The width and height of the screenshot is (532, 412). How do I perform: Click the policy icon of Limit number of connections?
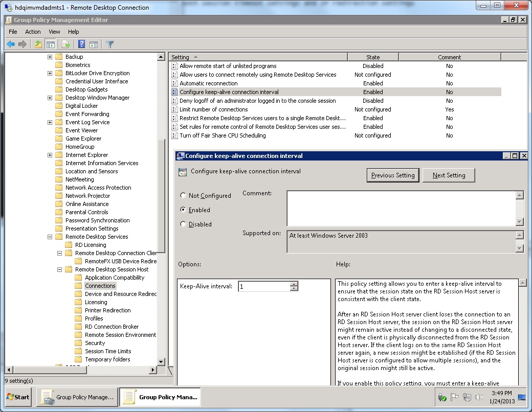click(x=175, y=109)
